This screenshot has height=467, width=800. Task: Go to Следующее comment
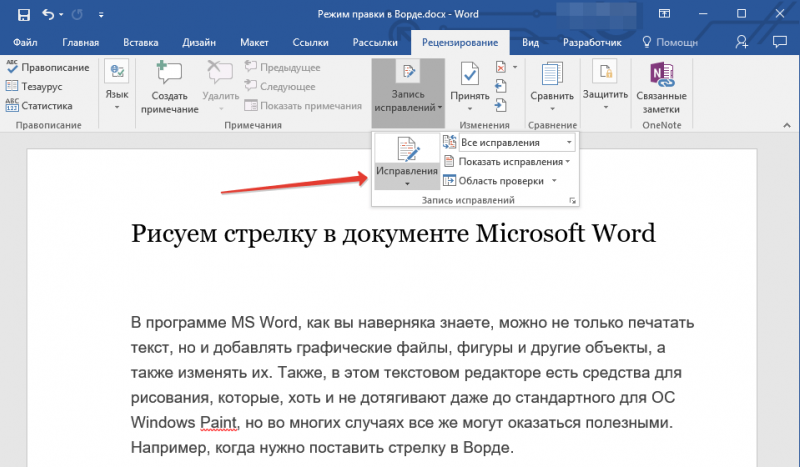pyautogui.click(x=280, y=86)
